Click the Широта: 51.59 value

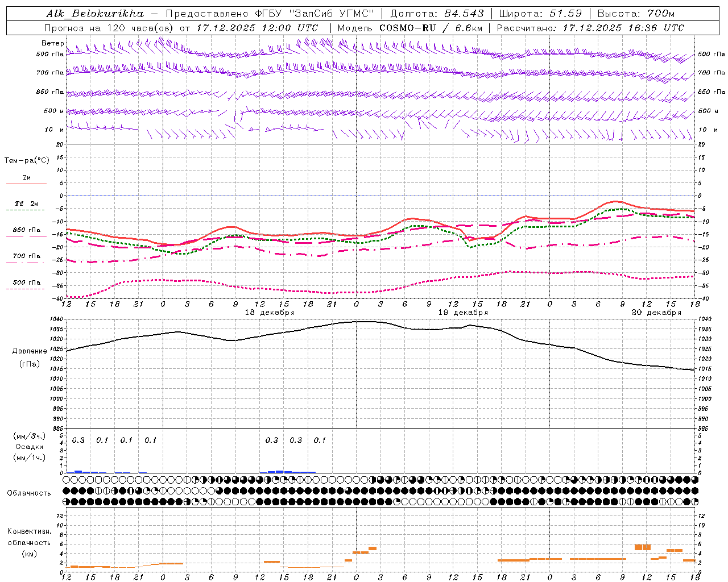point(540,14)
